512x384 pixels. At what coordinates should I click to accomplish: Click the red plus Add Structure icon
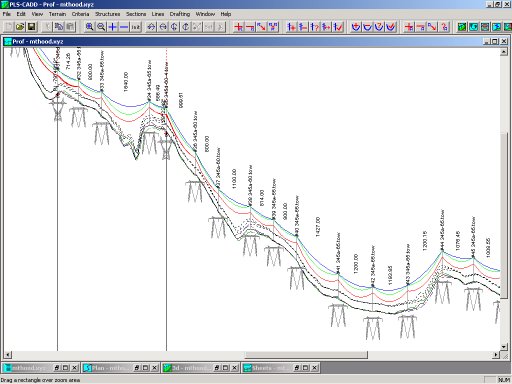point(239,27)
